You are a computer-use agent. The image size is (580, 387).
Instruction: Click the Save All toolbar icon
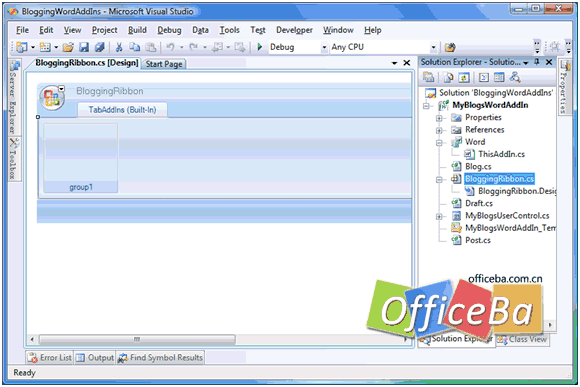pos(100,47)
